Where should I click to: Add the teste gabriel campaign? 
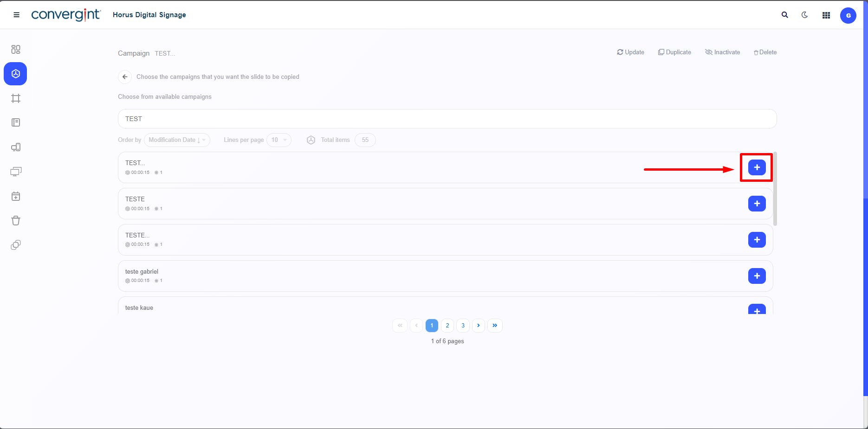pyautogui.click(x=757, y=276)
